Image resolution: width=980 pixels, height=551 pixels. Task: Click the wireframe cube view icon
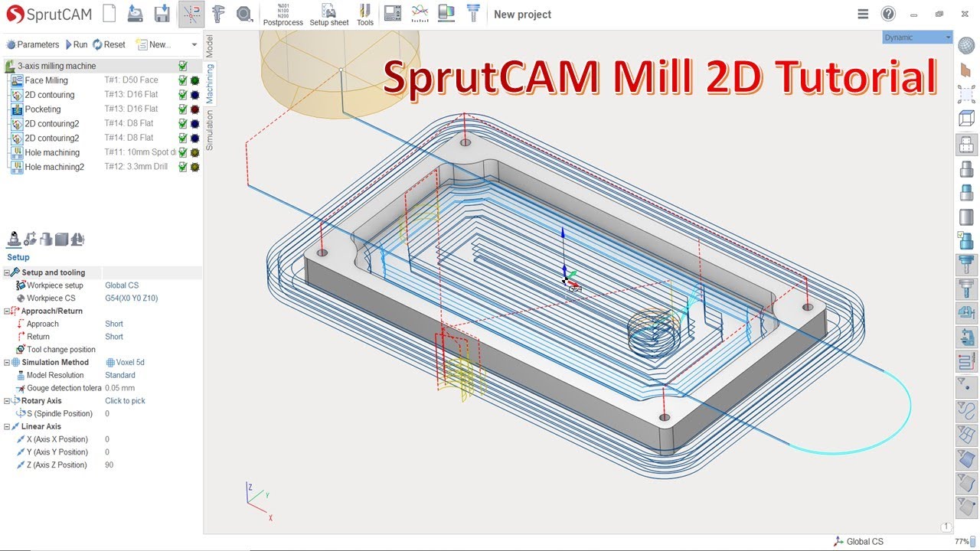pyautogui.click(x=967, y=119)
